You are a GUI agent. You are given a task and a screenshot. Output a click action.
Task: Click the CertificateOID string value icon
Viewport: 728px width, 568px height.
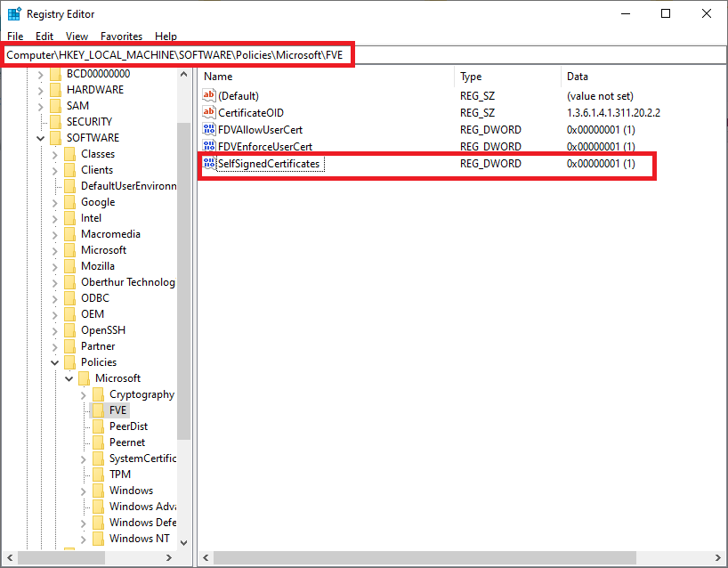[x=209, y=112]
